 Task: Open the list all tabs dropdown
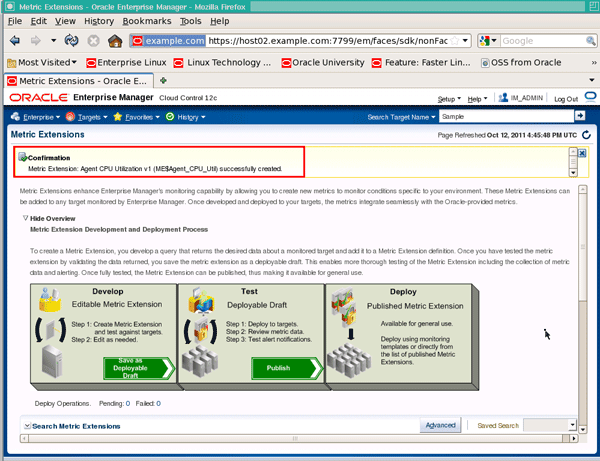point(592,80)
